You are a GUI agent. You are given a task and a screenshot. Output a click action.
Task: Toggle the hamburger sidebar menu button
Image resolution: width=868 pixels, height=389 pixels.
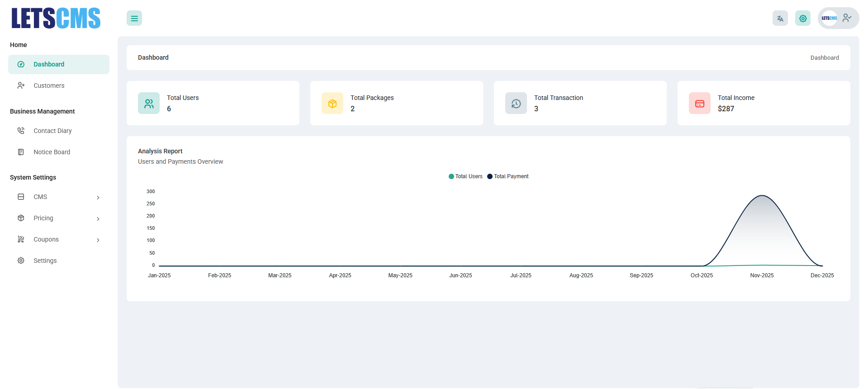(134, 19)
